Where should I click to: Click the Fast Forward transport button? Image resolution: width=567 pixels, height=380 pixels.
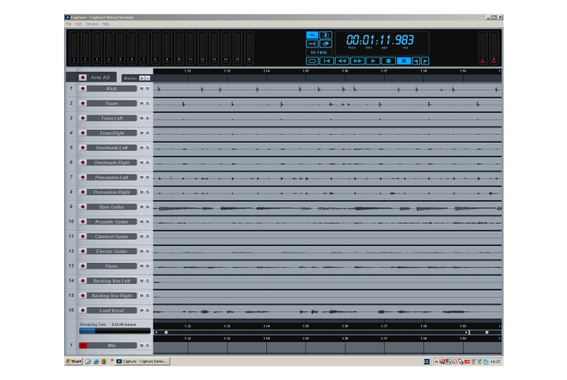click(357, 61)
